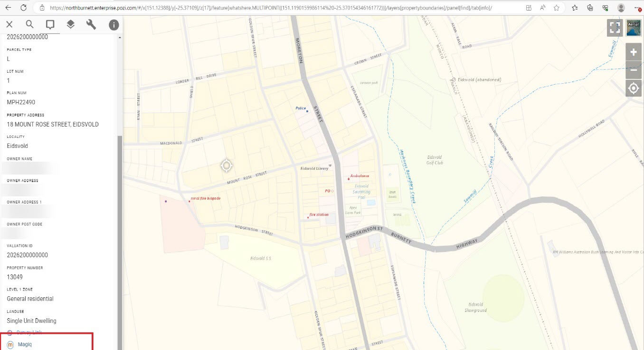
Task: Refresh the browser page
Action: [x=23, y=8]
